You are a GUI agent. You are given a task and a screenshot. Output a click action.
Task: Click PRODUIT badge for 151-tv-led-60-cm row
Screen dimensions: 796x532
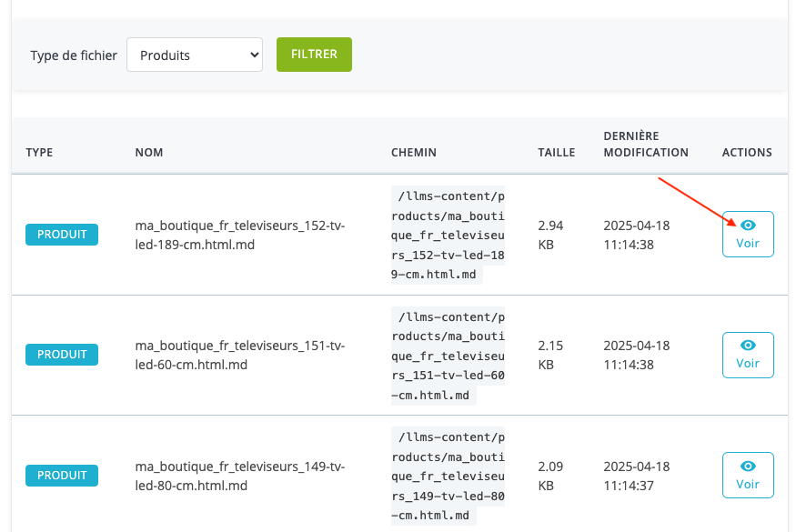coord(62,355)
